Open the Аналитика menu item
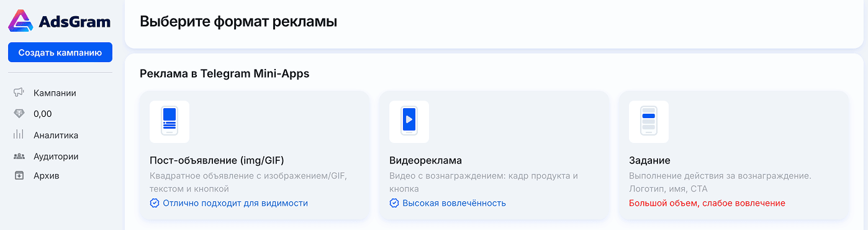Screen dimensions: 868x230 [x=56, y=135]
